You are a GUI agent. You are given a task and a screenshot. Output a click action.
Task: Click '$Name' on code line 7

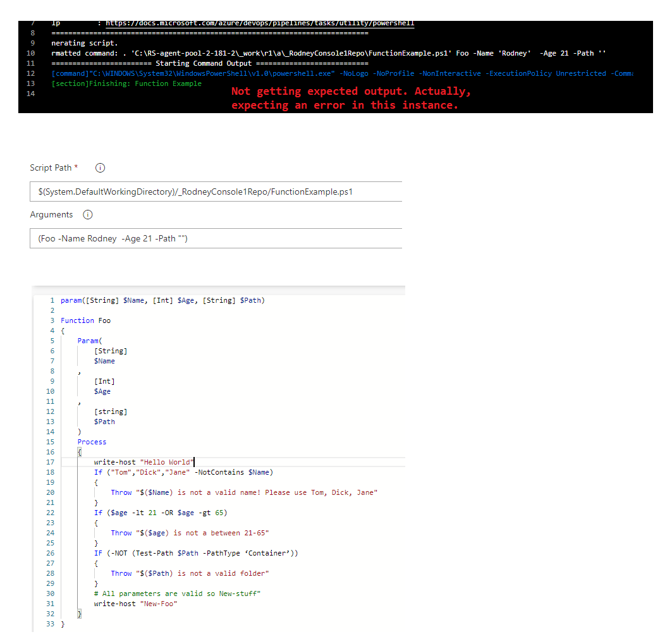click(104, 362)
